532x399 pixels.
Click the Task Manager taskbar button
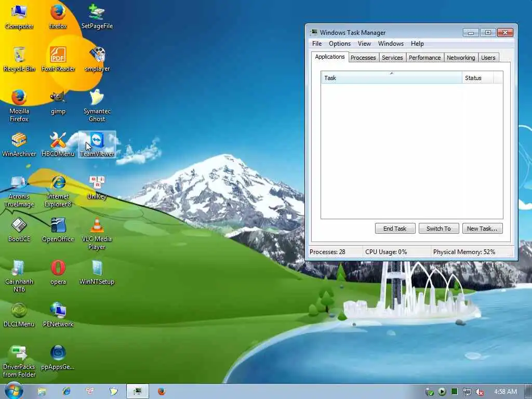click(x=137, y=392)
